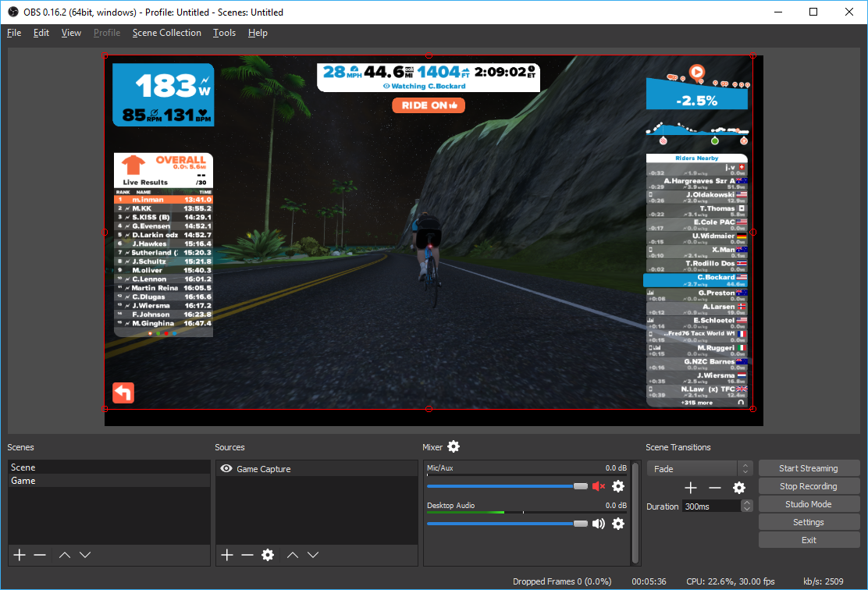Adjust the Duration spinner arrows
This screenshot has width=868, height=590.
pos(747,506)
